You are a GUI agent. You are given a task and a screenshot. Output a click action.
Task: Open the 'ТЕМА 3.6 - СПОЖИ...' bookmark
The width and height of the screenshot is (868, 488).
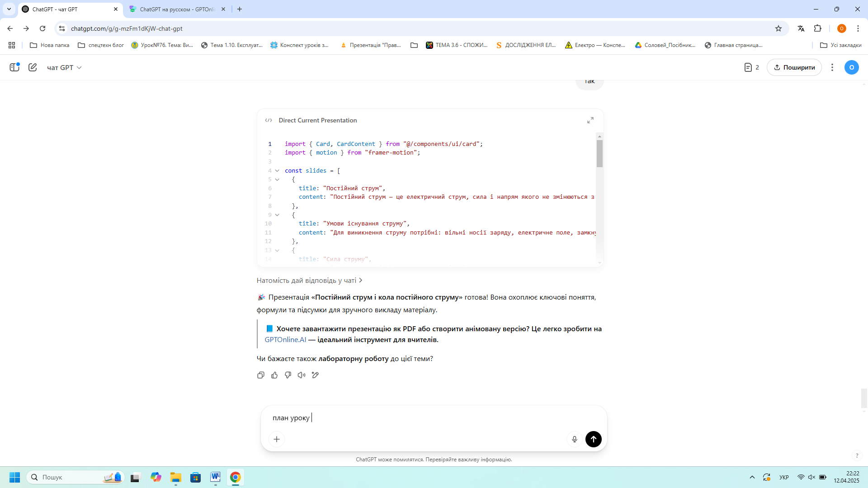pyautogui.click(x=457, y=45)
